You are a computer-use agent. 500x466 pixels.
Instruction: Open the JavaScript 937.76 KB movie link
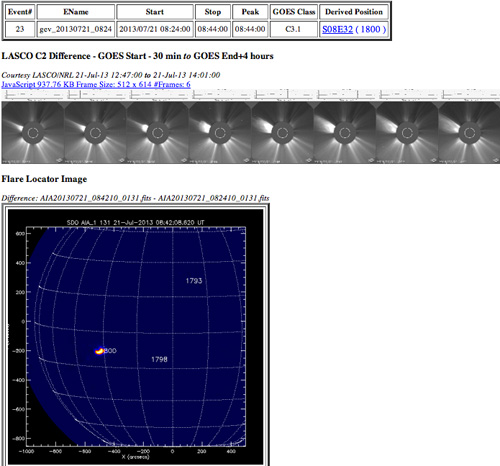(96, 84)
